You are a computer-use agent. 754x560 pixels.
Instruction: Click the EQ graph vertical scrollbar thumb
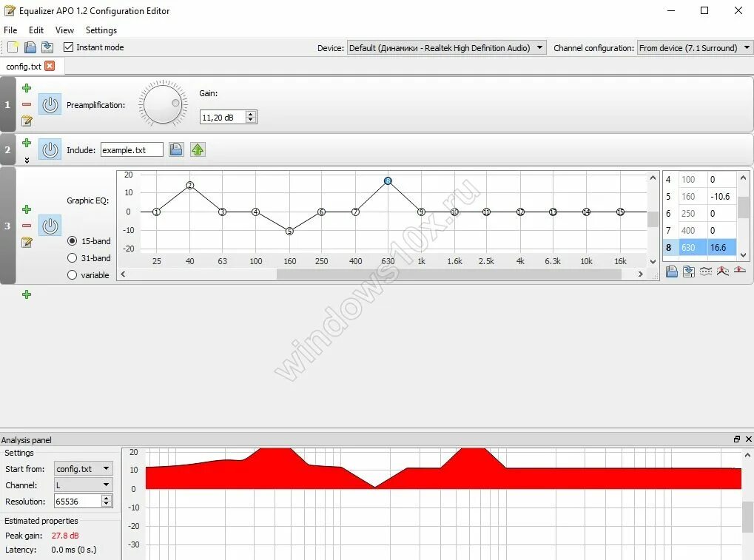653,219
